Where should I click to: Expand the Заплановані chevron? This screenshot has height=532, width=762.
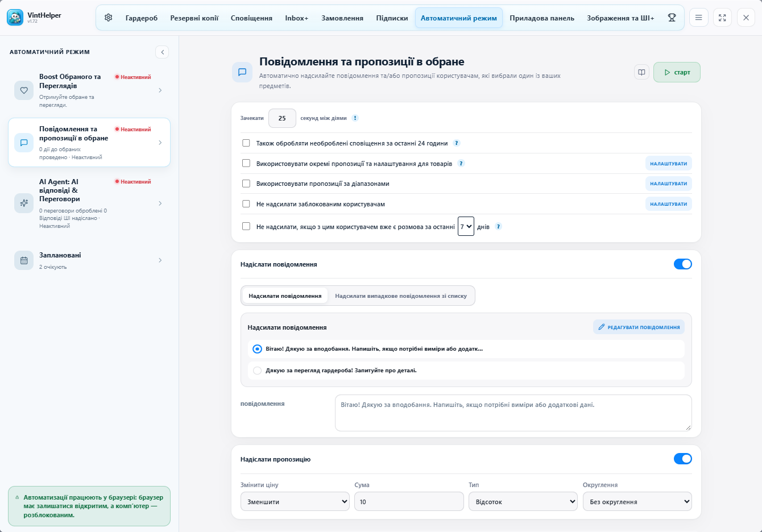(x=160, y=260)
